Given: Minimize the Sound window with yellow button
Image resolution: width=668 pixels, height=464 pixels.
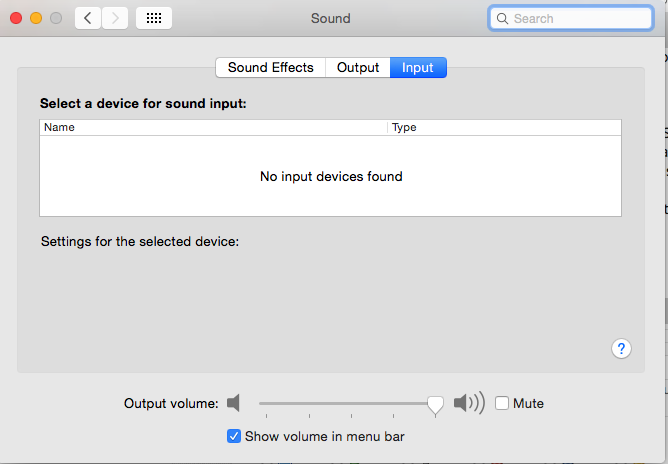Looking at the screenshot, I should (x=36, y=18).
